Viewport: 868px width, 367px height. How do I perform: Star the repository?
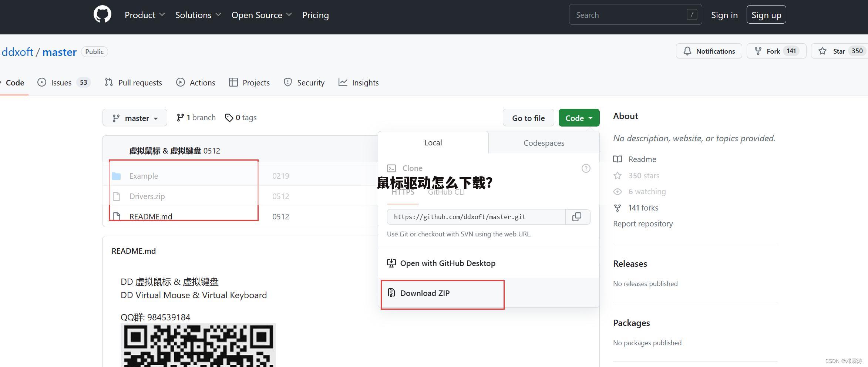click(838, 51)
